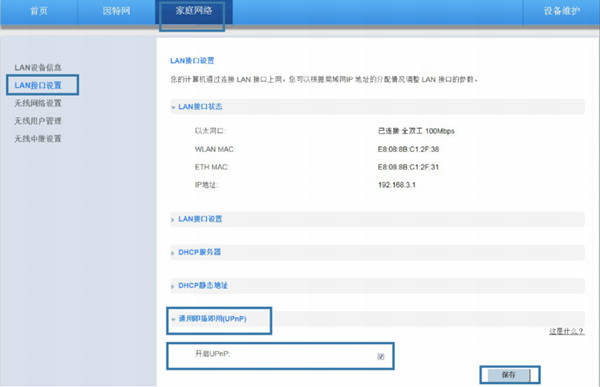Click the IP address value 192.168.3.1
The width and height of the screenshot is (600, 387).
pyautogui.click(x=397, y=185)
